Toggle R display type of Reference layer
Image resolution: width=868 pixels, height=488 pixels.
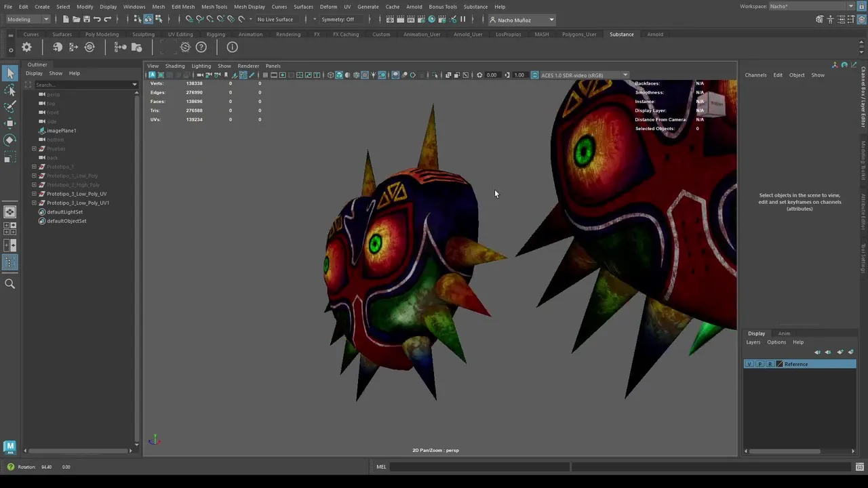(770, 365)
